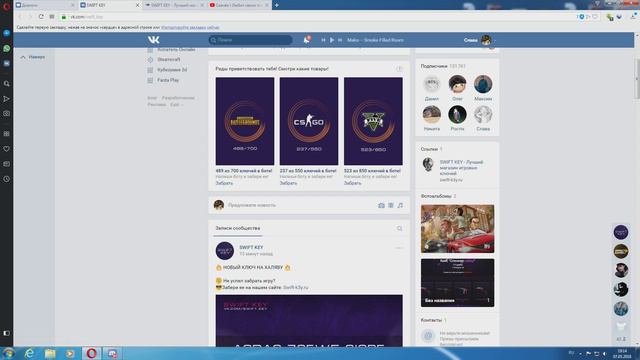Viewport: 640px width, 360px height.
Task: Open follower Никита avatar
Action: pos(431,114)
